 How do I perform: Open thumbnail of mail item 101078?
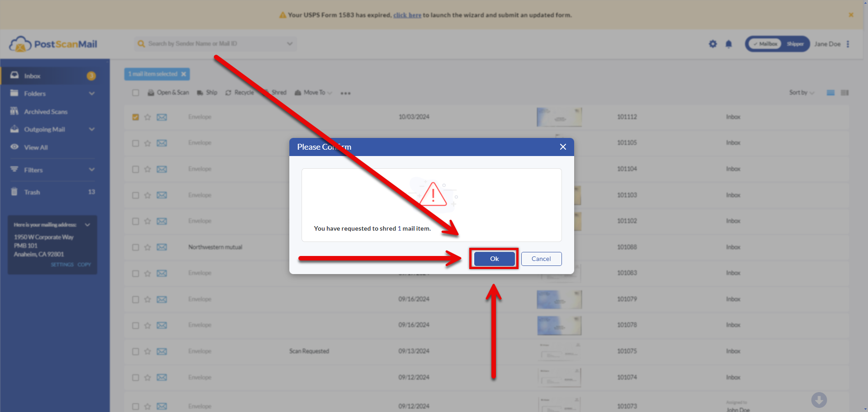[x=559, y=326]
